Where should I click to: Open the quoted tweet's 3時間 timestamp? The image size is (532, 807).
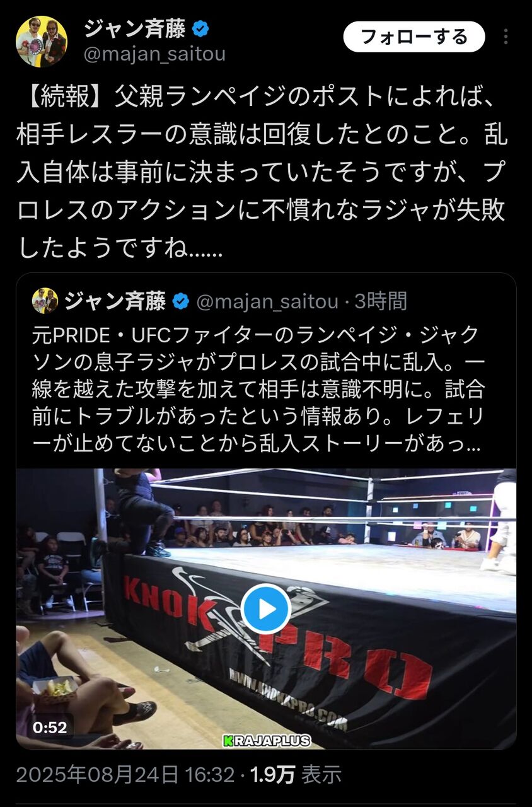point(381,302)
